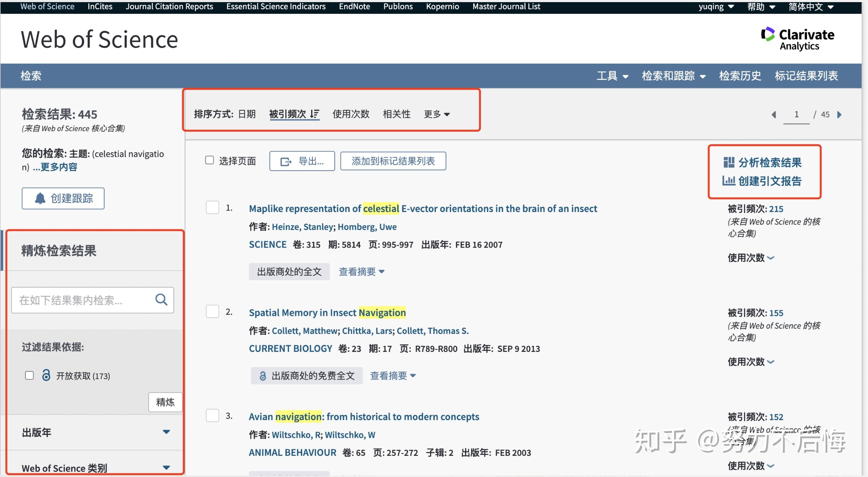Expand 使用次数 under the 215 citations result

751,258
